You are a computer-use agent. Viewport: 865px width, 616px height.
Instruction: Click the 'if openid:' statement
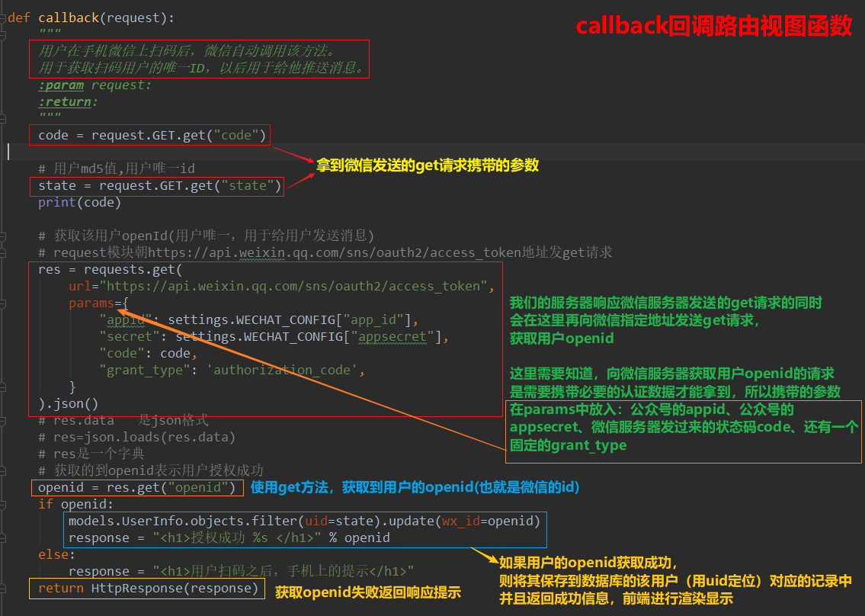tap(75, 505)
